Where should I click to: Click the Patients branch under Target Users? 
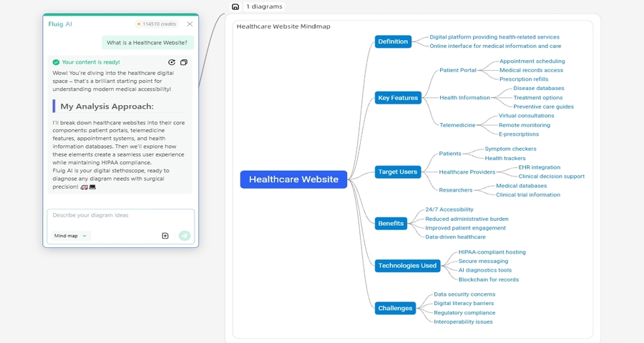tap(450, 154)
